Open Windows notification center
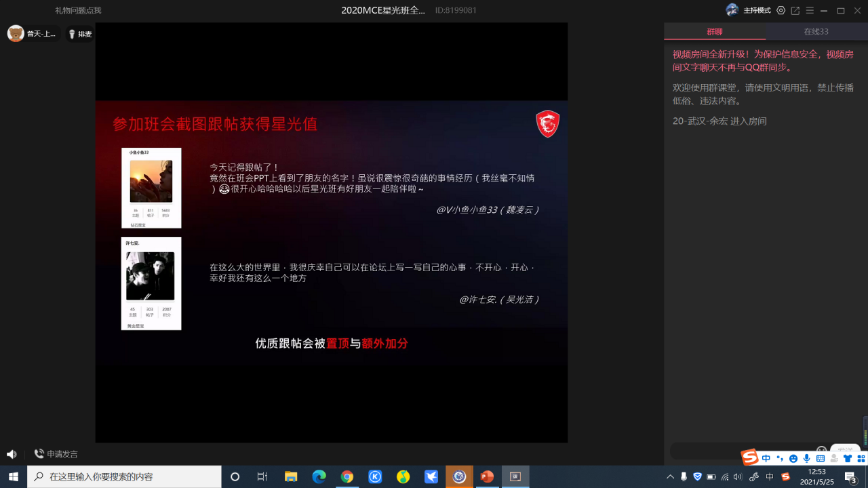Image resolution: width=868 pixels, height=488 pixels. tap(851, 477)
